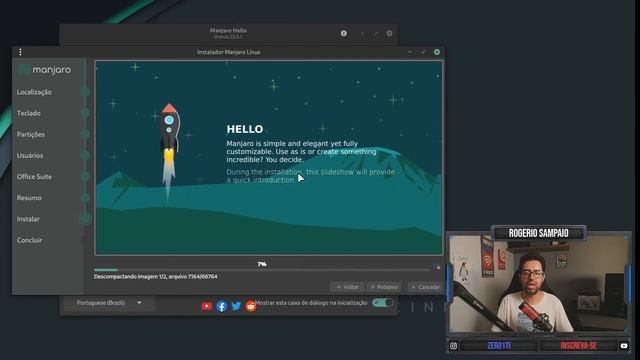Select the Office Suite step in sidebar
The image size is (640, 360).
(34, 177)
